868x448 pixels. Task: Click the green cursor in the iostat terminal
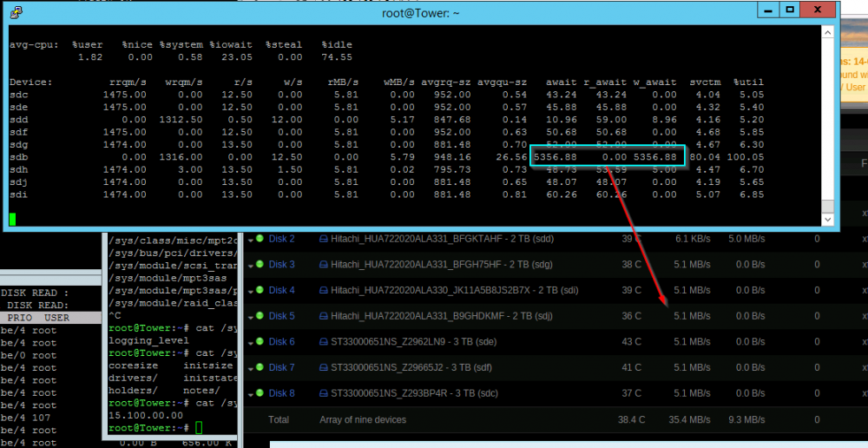point(13,220)
